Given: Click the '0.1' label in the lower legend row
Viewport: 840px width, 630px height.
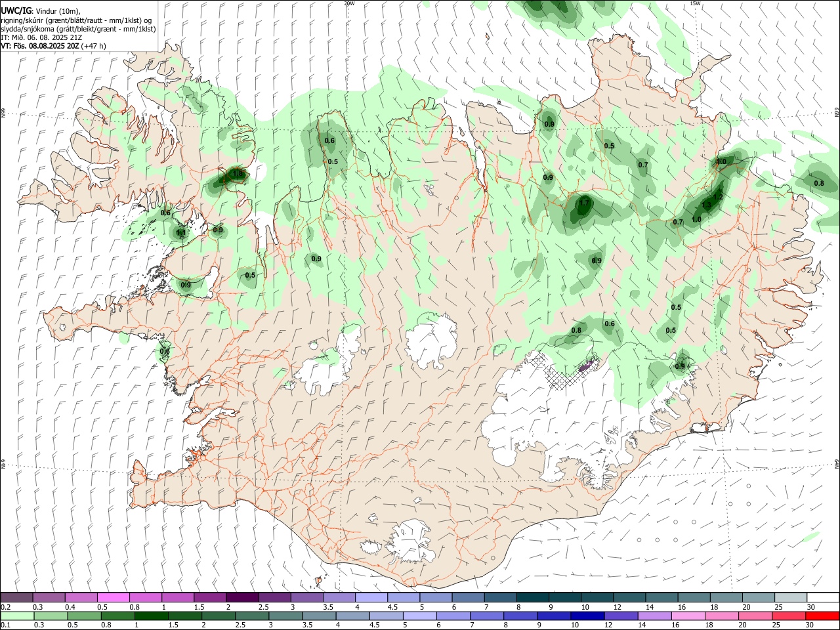Looking at the screenshot, I should tap(5, 625).
